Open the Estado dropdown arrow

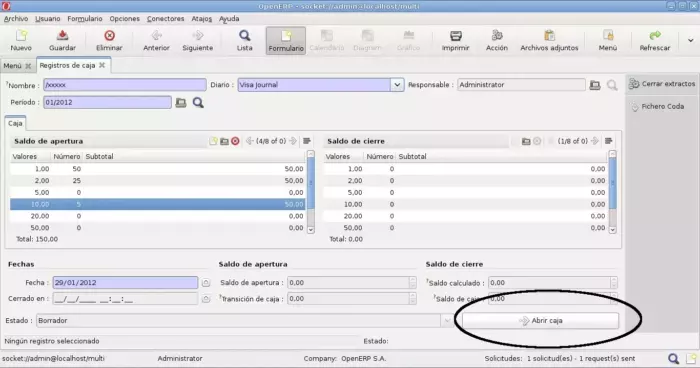(x=447, y=321)
